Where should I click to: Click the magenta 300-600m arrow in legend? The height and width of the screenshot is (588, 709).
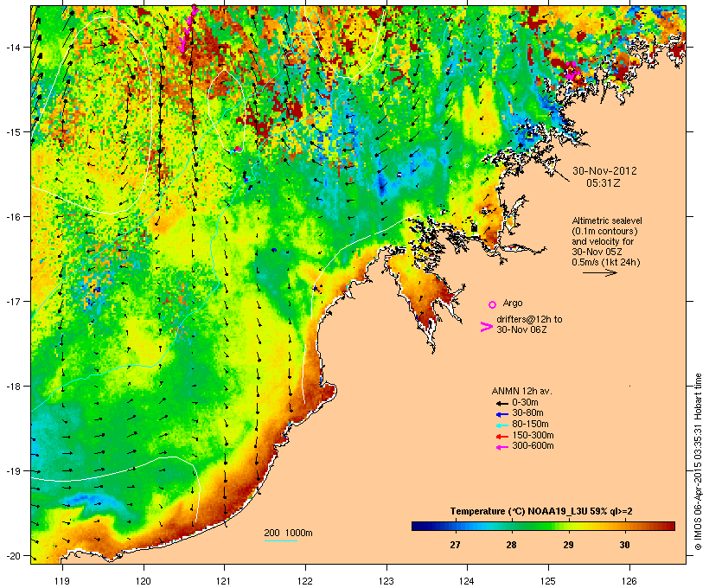click(x=501, y=447)
